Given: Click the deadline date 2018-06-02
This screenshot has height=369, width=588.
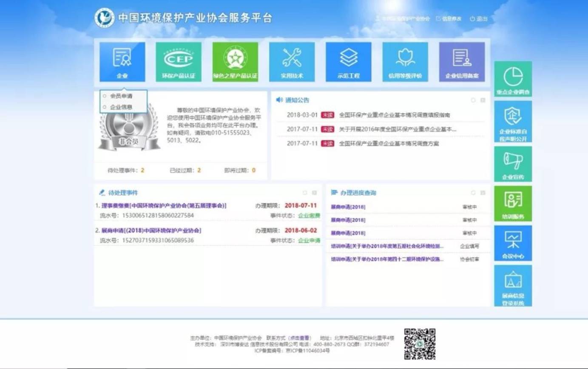Looking at the screenshot, I should coord(301,230).
